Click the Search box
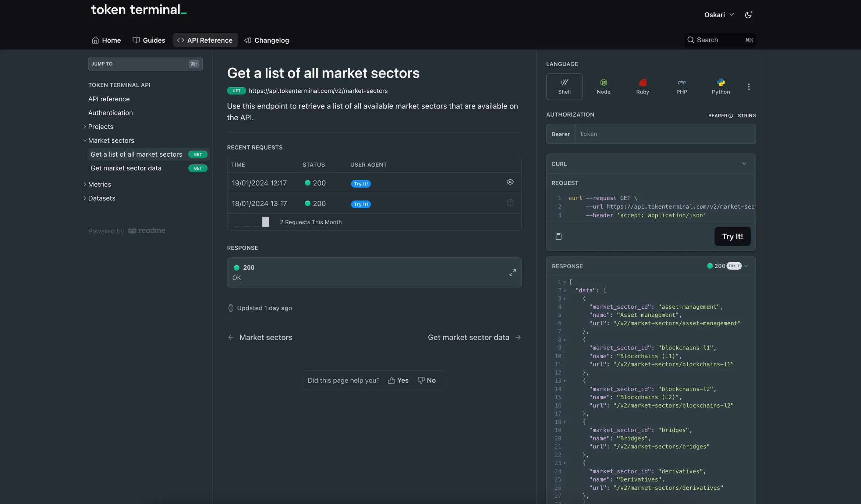Screen dimensions: 861x504 click(720, 40)
